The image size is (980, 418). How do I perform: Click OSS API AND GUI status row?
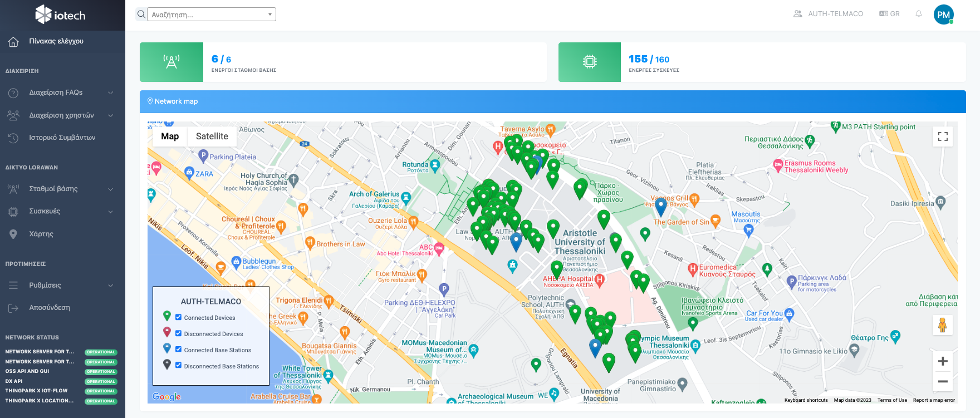pyautogui.click(x=61, y=371)
